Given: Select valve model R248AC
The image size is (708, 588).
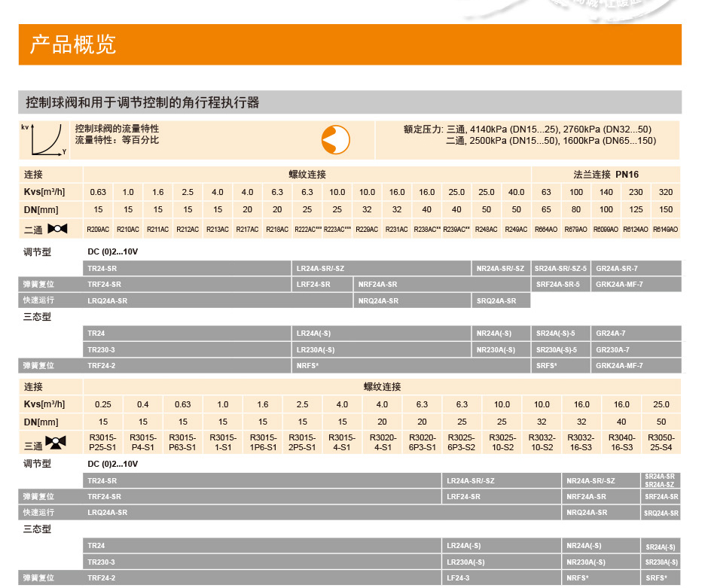Looking at the screenshot, I should click(487, 229).
